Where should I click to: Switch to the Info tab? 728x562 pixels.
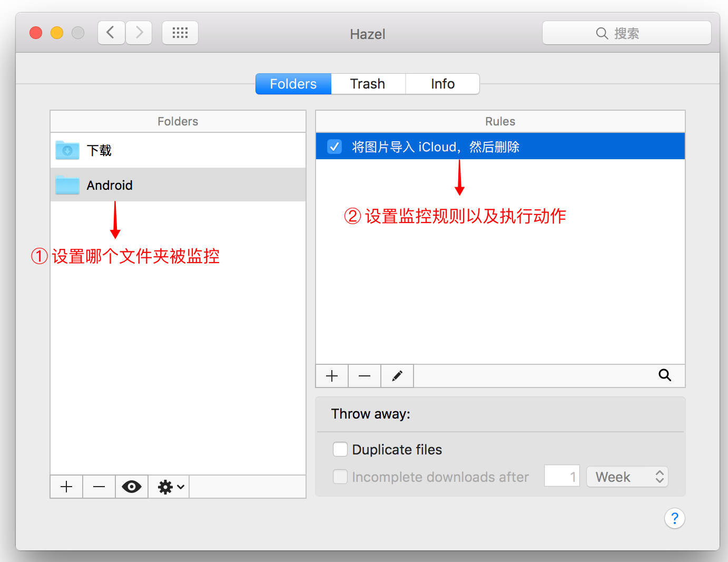(442, 84)
